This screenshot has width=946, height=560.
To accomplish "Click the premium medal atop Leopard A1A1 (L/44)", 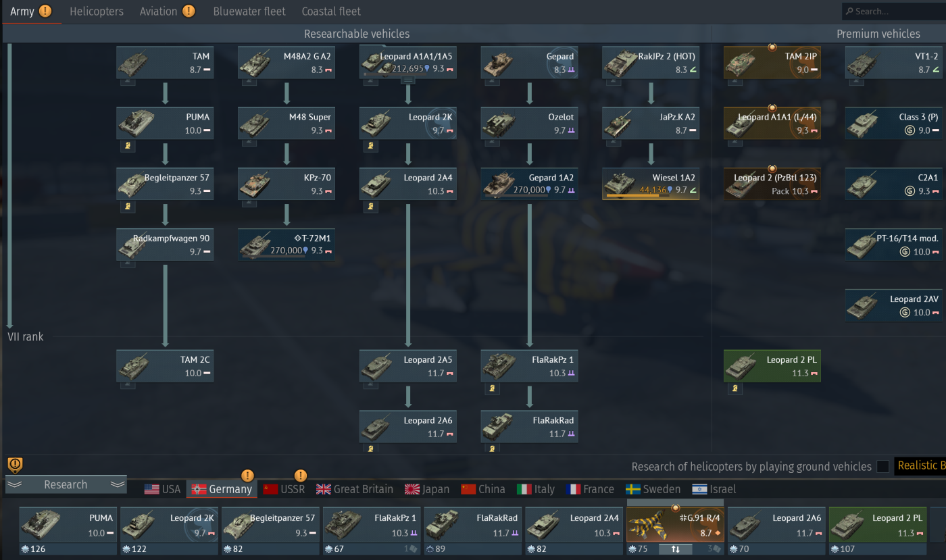I will 772,107.
